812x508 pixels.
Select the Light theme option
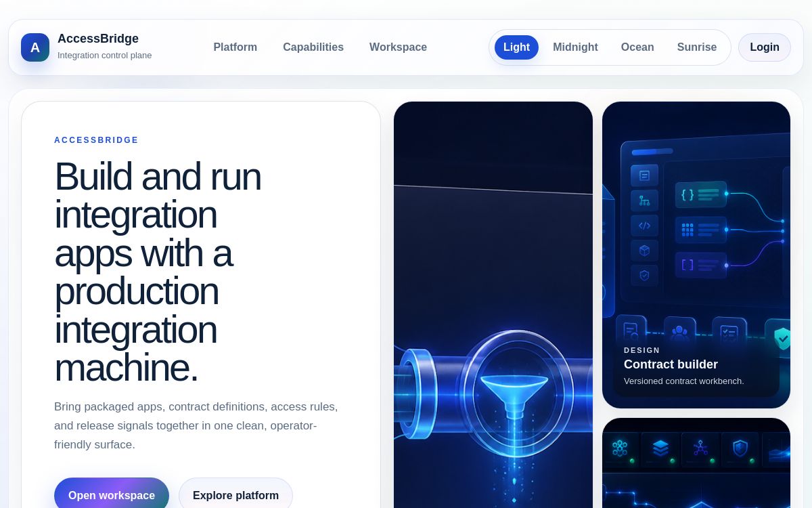(x=516, y=47)
